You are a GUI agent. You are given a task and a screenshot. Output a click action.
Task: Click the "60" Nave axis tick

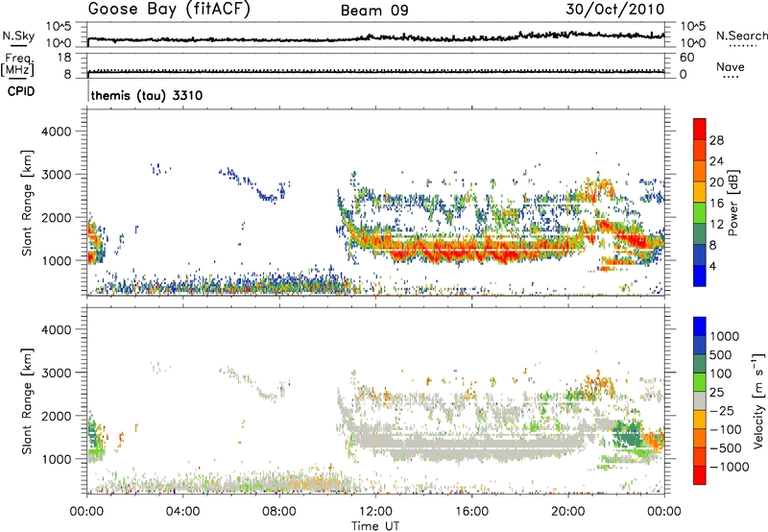point(686,58)
